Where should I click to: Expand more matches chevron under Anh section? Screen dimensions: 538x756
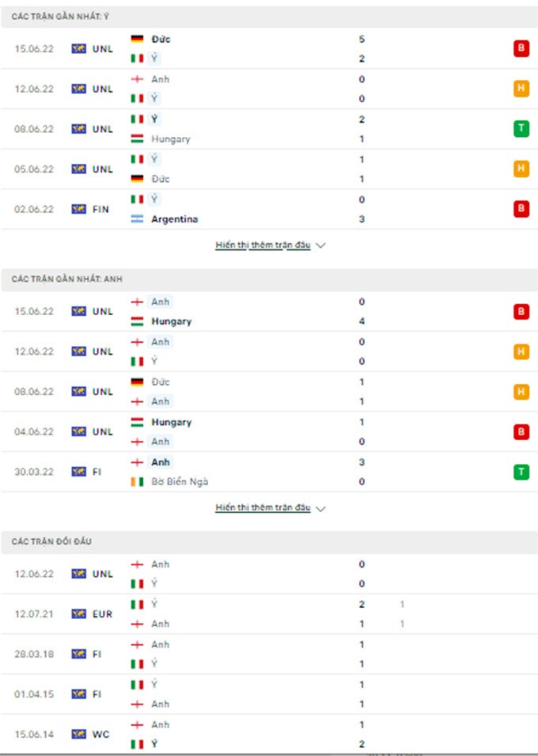pyautogui.click(x=320, y=509)
